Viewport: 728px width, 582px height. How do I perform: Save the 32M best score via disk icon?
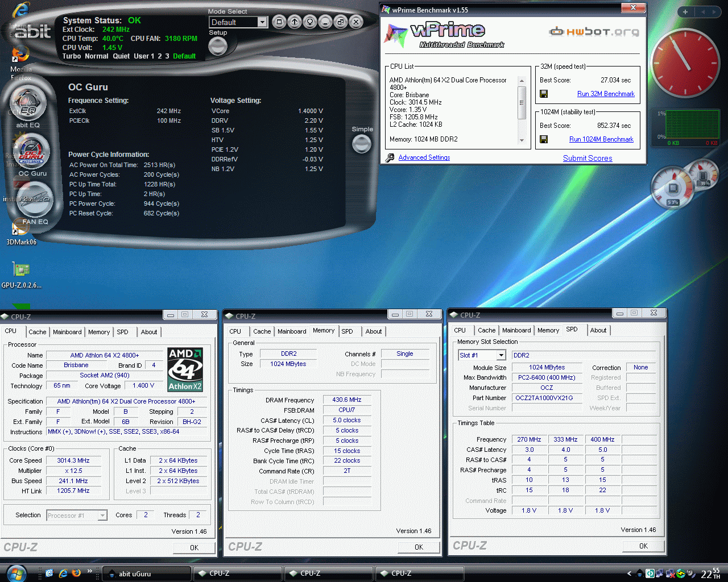pyautogui.click(x=544, y=94)
